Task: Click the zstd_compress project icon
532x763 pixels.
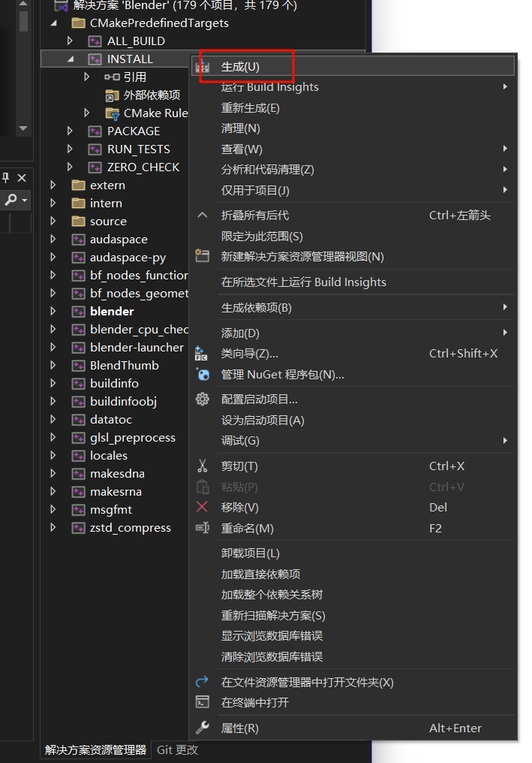Action: point(78,528)
